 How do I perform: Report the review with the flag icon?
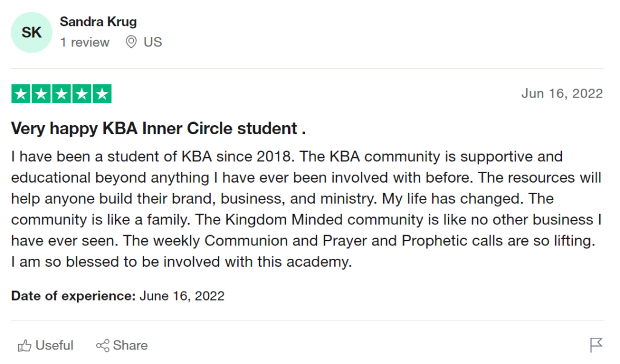(x=596, y=345)
